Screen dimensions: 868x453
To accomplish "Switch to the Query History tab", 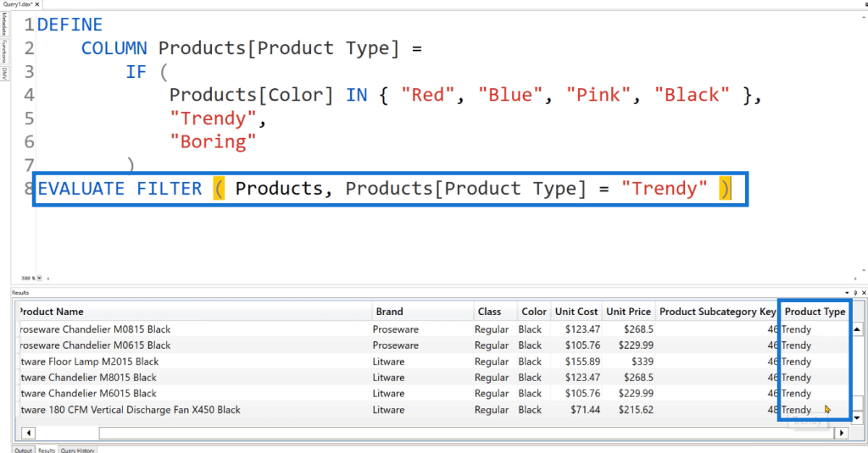I will click(77, 450).
